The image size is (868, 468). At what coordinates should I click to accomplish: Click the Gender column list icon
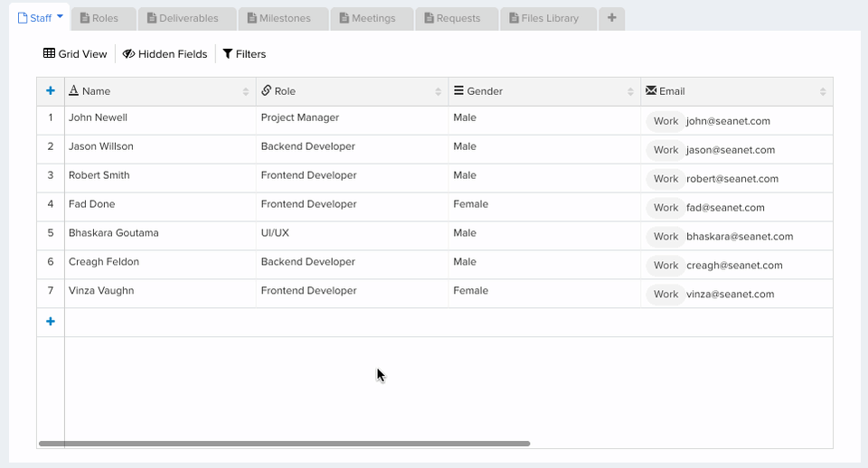click(458, 90)
